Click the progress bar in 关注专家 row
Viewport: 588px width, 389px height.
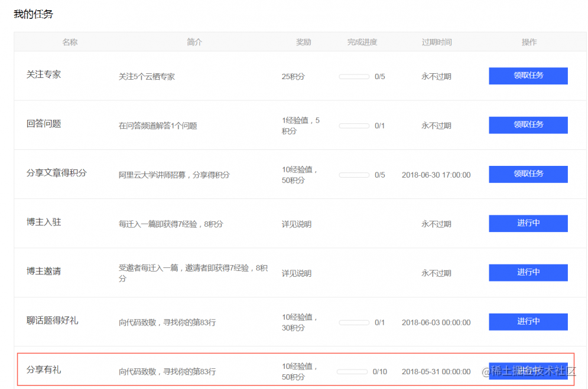coord(354,76)
